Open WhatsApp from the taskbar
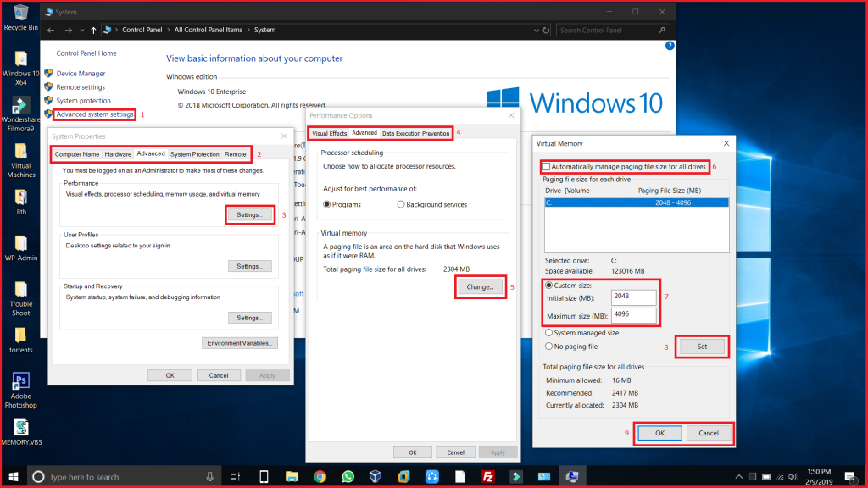This screenshot has width=868, height=488. (348, 476)
